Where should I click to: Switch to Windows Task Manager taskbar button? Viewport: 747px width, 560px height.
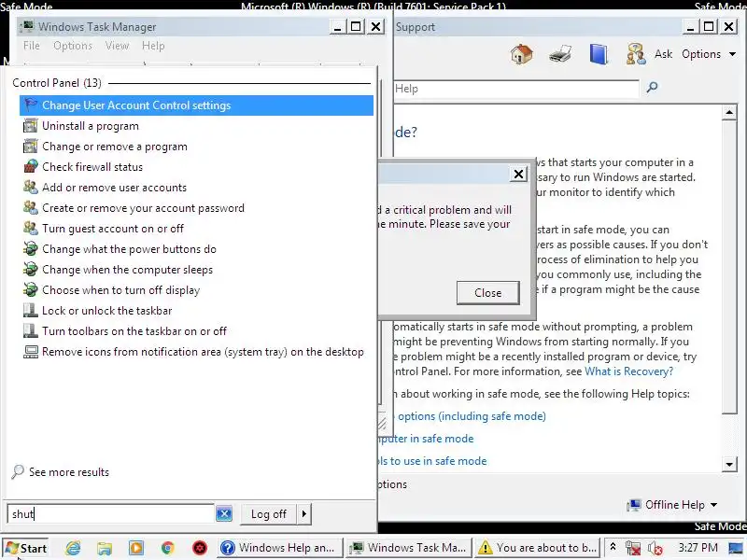pos(409,548)
